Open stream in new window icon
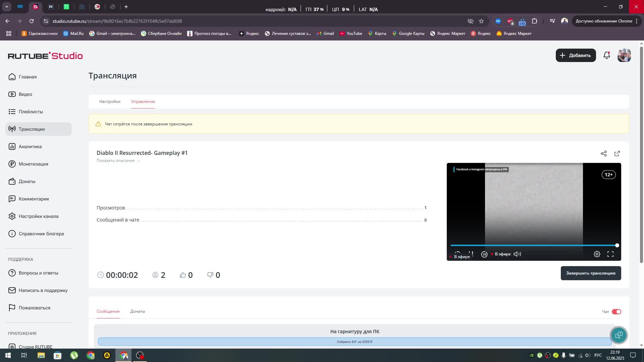 coord(617,154)
